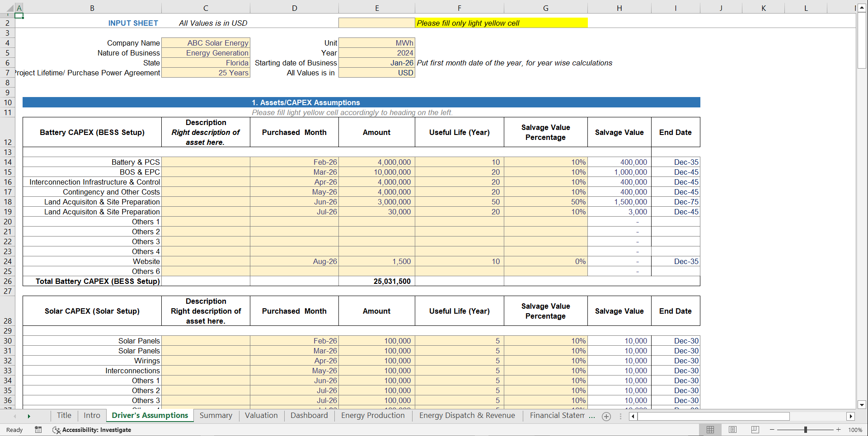Zoom in using the plus icon
Screen dimensions: 868x436
838,430
